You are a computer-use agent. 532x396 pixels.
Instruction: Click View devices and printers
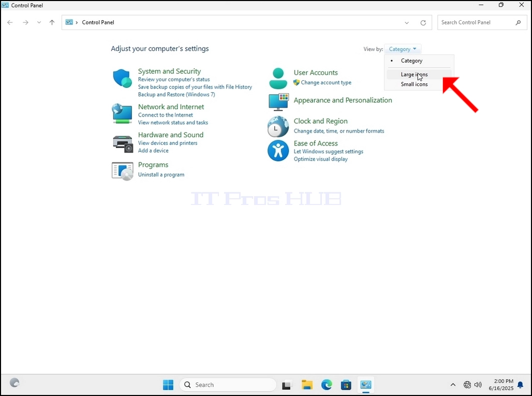[x=168, y=143]
